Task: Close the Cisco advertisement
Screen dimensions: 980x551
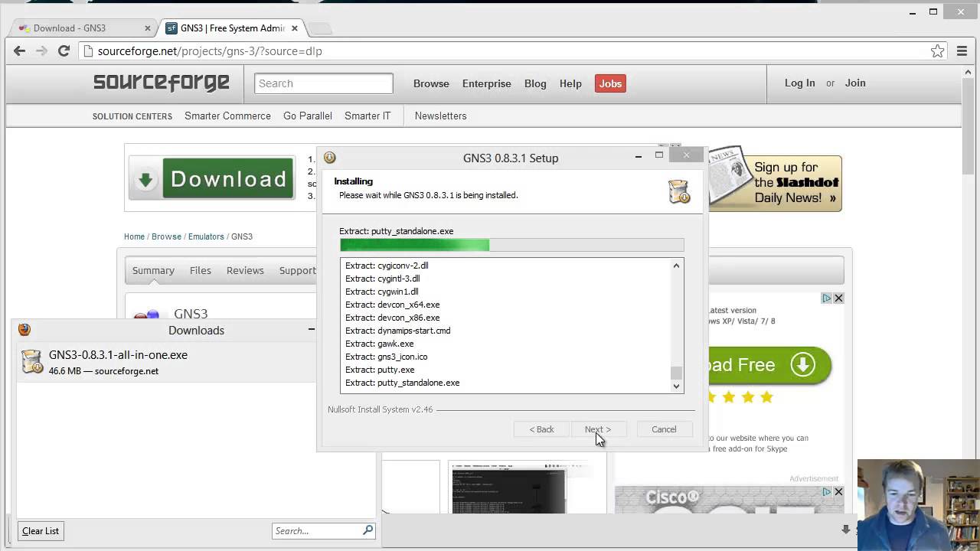Action: pyautogui.click(x=838, y=491)
